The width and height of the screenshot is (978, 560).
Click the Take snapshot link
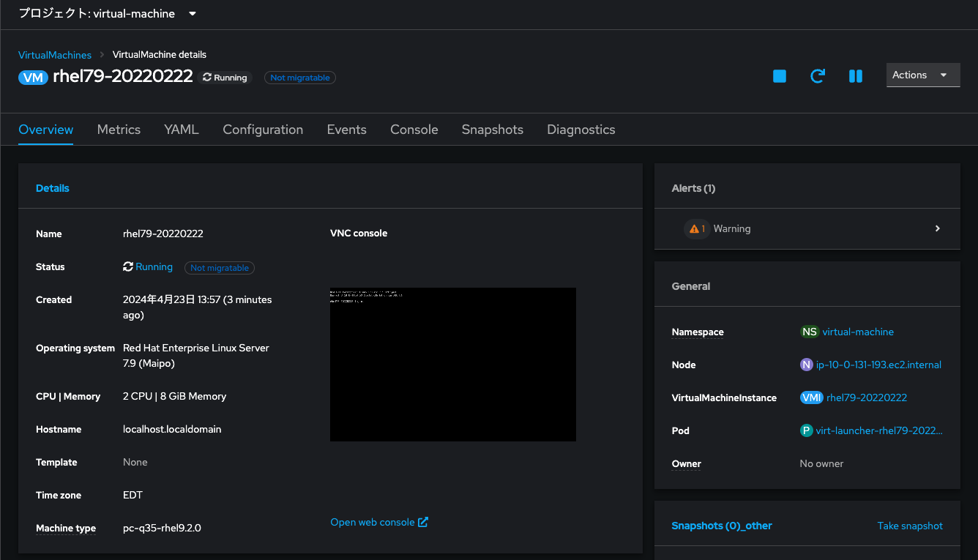910,526
